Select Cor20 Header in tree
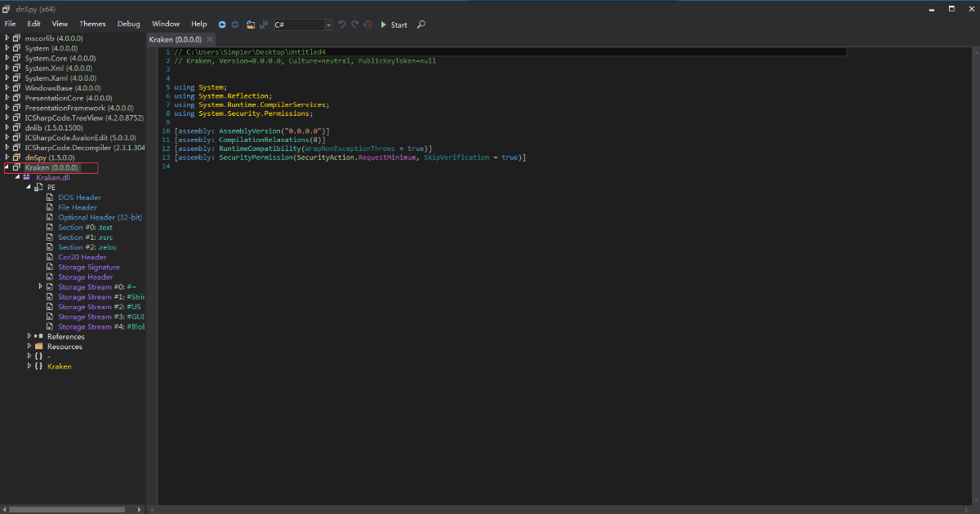Image resolution: width=980 pixels, height=514 pixels. 82,257
